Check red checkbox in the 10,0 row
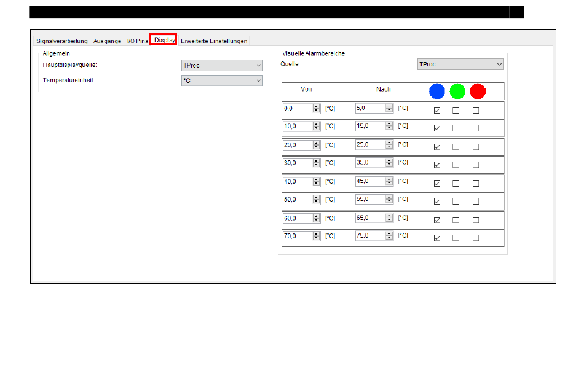584x392 pixels. tap(476, 128)
